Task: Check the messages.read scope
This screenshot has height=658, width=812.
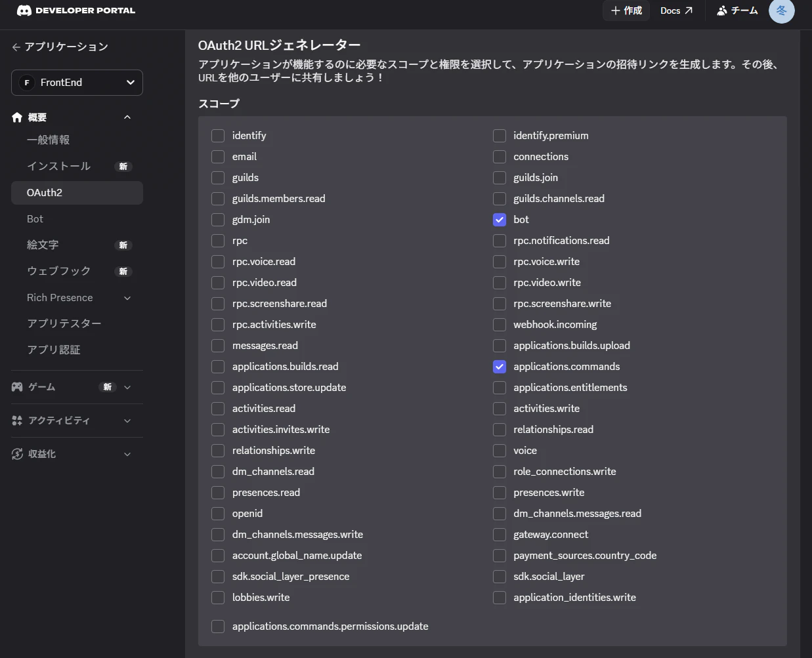Action: point(218,346)
